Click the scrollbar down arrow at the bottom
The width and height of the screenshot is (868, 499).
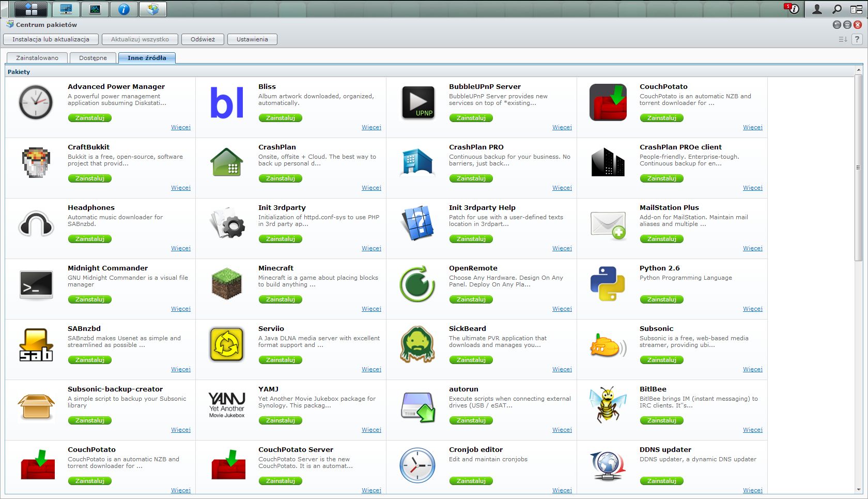click(x=859, y=490)
